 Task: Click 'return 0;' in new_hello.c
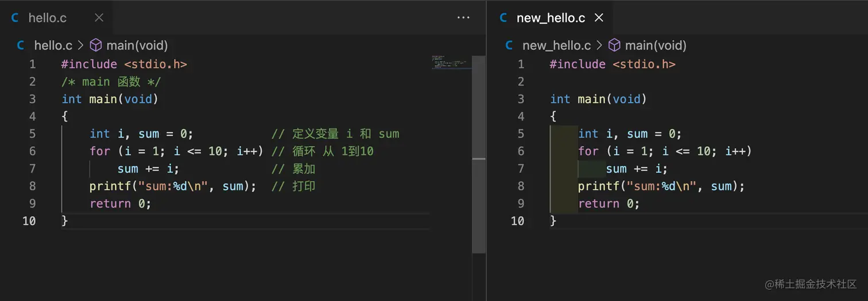click(609, 204)
